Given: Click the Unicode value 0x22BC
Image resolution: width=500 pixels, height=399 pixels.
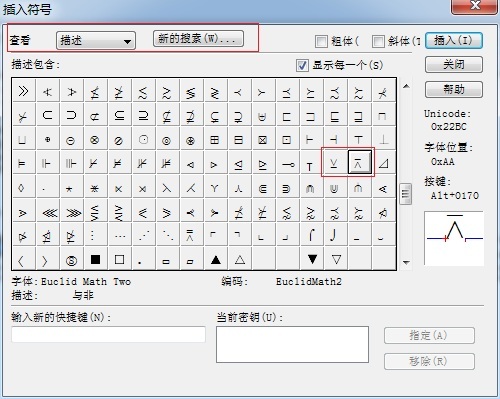Looking at the screenshot, I should pyautogui.click(x=449, y=127).
